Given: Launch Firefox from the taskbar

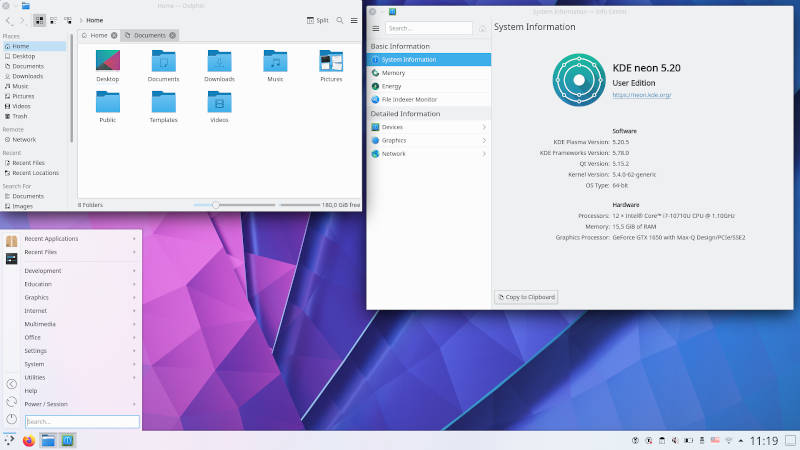Looking at the screenshot, I should 29,440.
